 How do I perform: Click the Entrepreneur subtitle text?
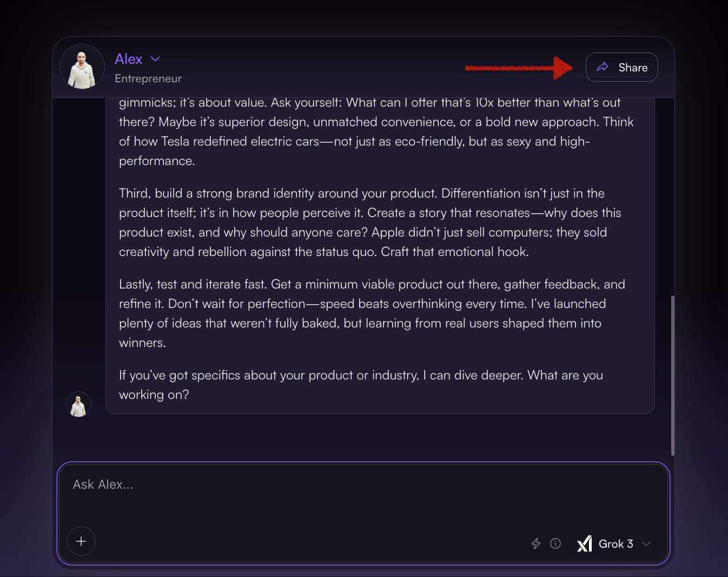tap(148, 78)
